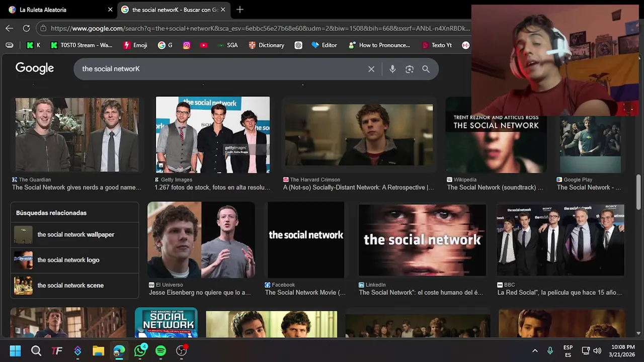Focus the browser address bar URL
The width and height of the screenshot is (644, 362).
pos(261,29)
